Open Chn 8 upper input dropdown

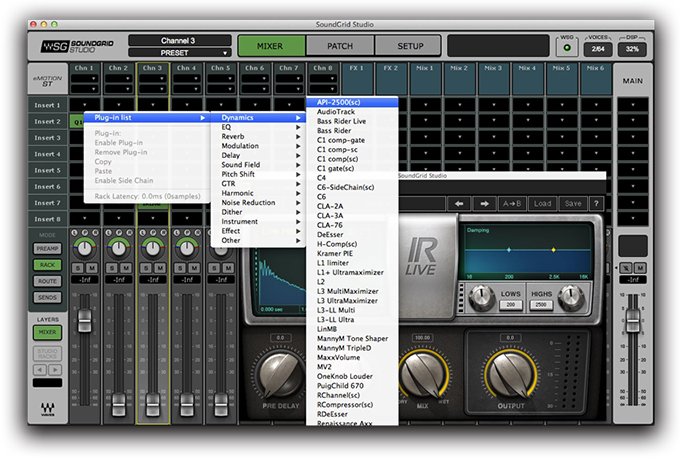pyautogui.click(x=323, y=79)
